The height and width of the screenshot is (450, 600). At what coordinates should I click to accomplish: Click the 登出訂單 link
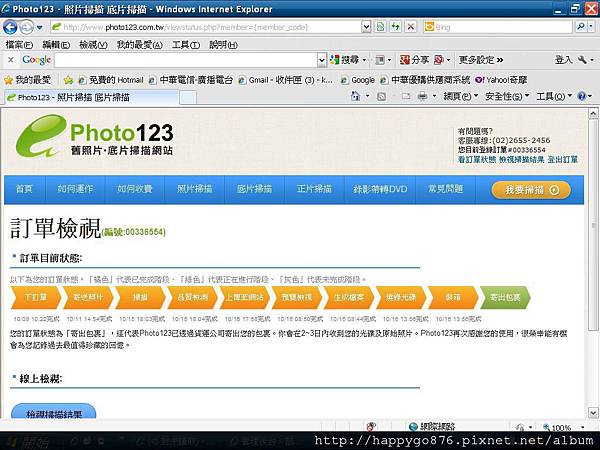tap(562, 160)
